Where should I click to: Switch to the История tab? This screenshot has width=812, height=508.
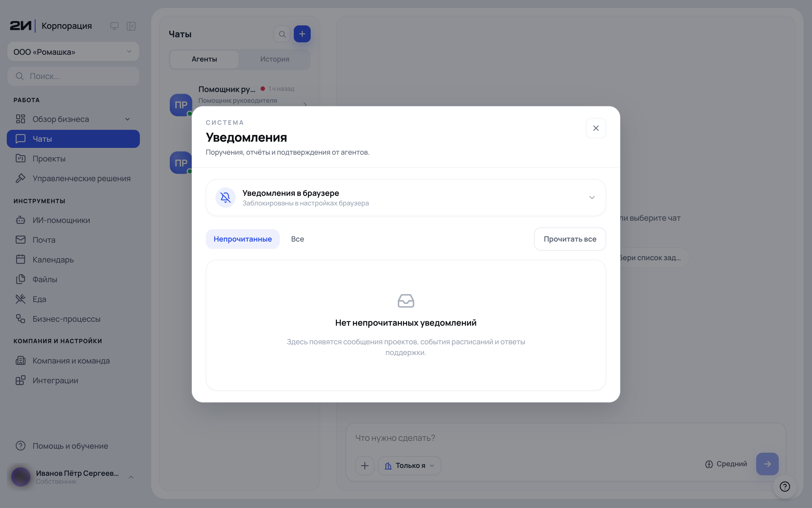click(x=274, y=59)
